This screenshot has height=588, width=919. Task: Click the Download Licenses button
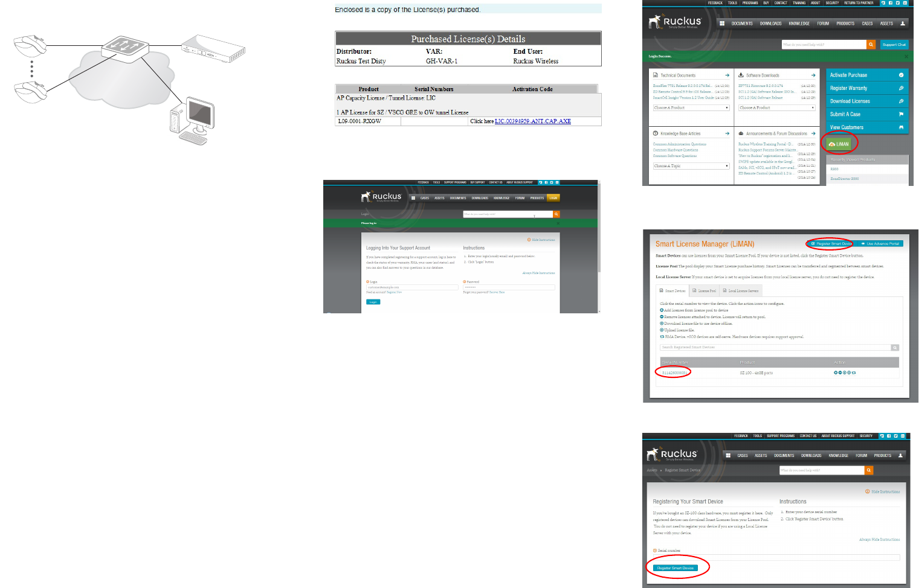867,101
